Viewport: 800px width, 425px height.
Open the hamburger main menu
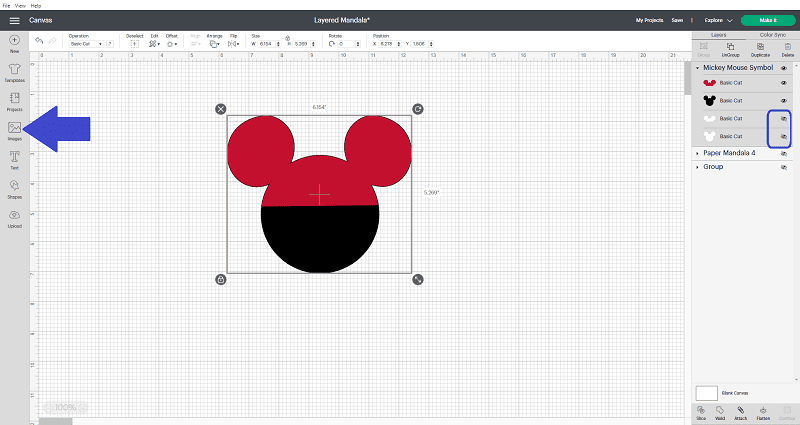(x=14, y=20)
